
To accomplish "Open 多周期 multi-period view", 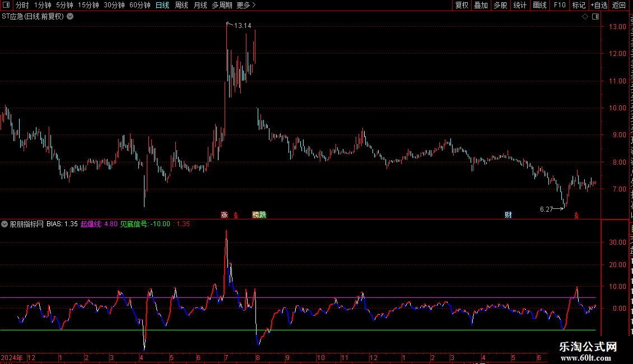I will click(222, 5).
